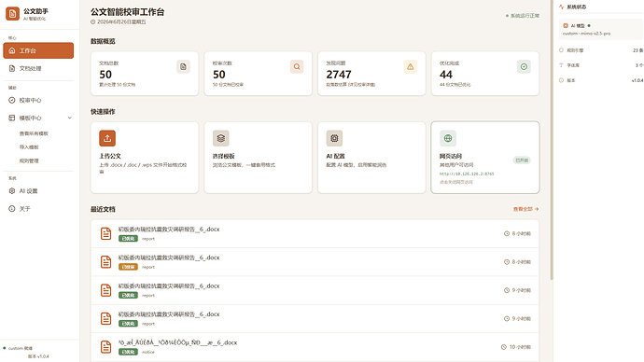This screenshot has width=644, height=362.
Task: Click the file icon of the 已校审 document
Action: pos(106,262)
